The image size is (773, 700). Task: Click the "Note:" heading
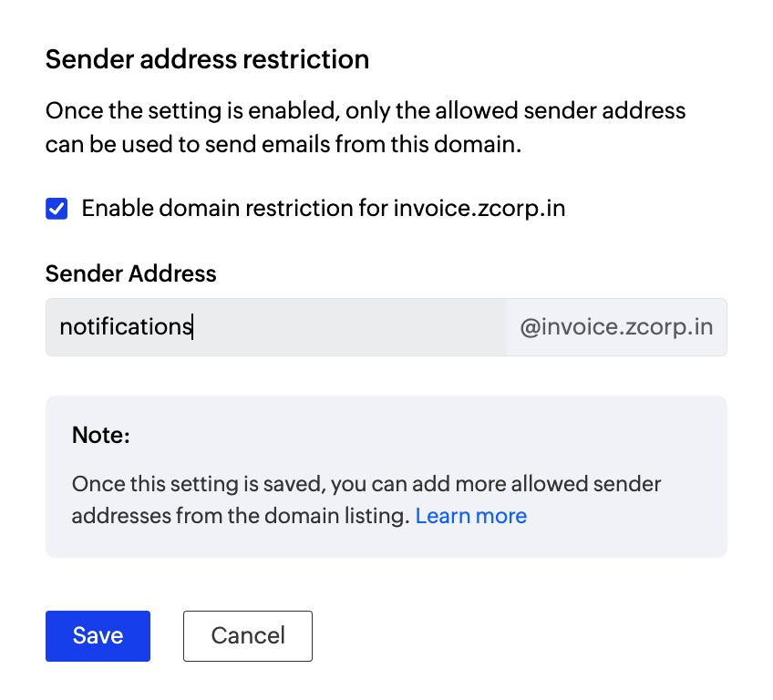click(101, 436)
